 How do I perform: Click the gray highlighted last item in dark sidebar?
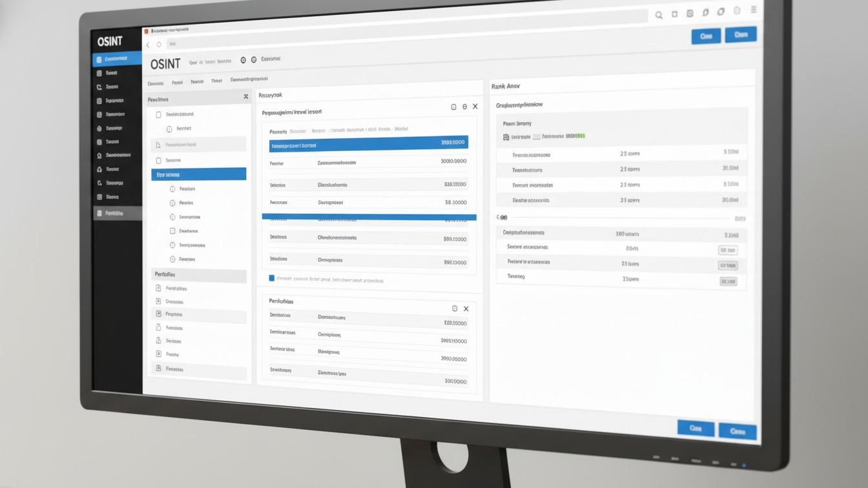coord(117,213)
